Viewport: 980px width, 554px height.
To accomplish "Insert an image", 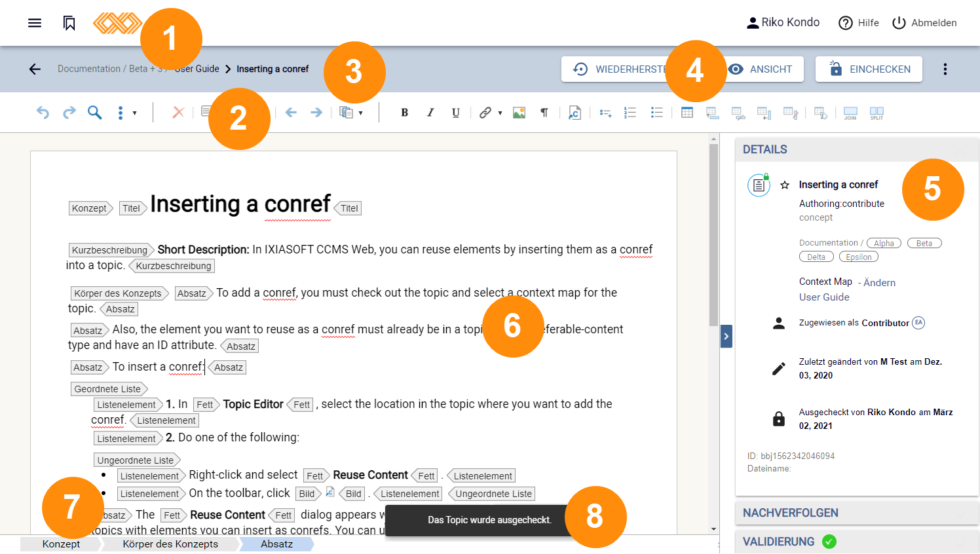I will pyautogui.click(x=519, y=113).
